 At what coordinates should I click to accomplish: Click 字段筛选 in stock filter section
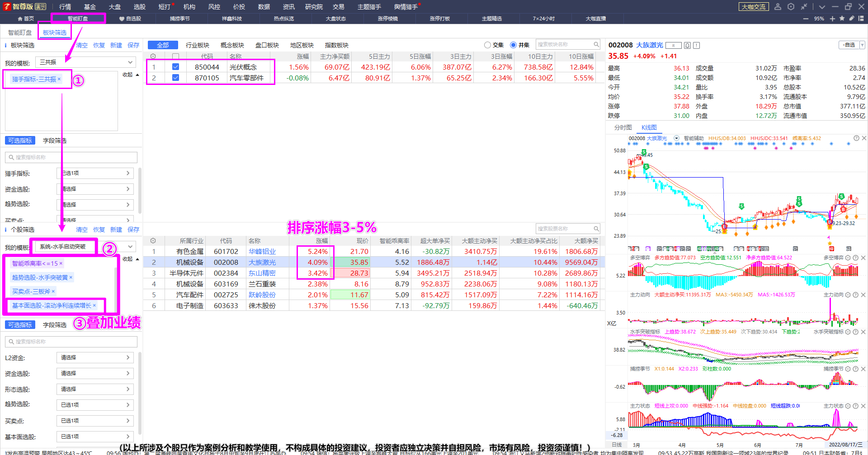(55, 325)
